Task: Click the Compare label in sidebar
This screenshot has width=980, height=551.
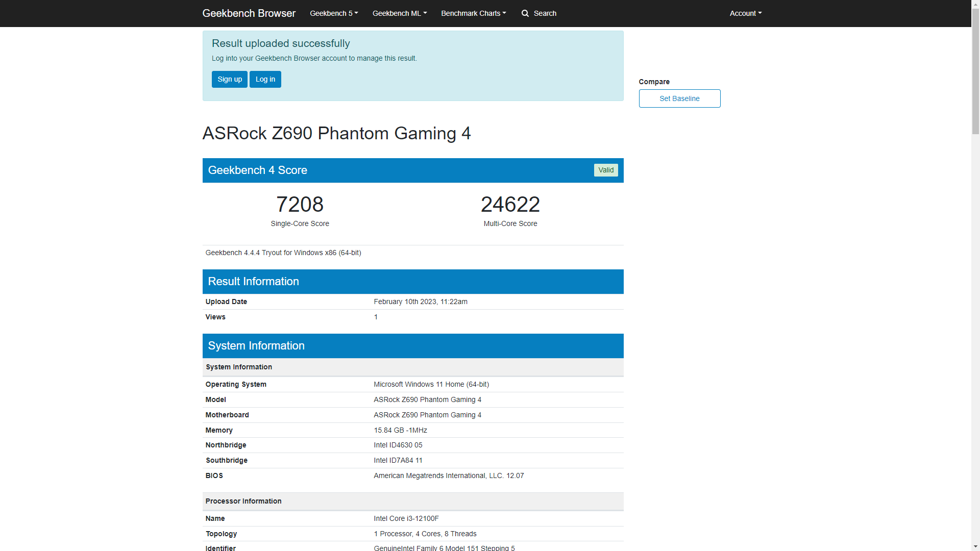Action: 654,82
